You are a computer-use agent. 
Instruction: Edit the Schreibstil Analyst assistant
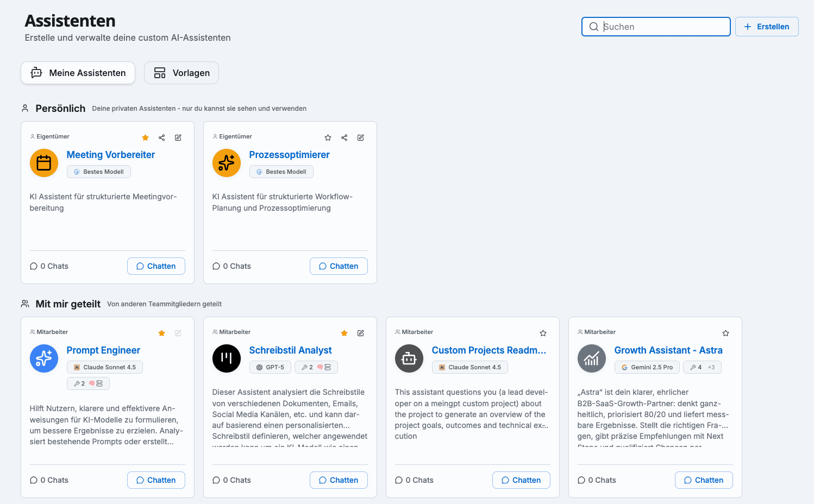click(360, 333)
